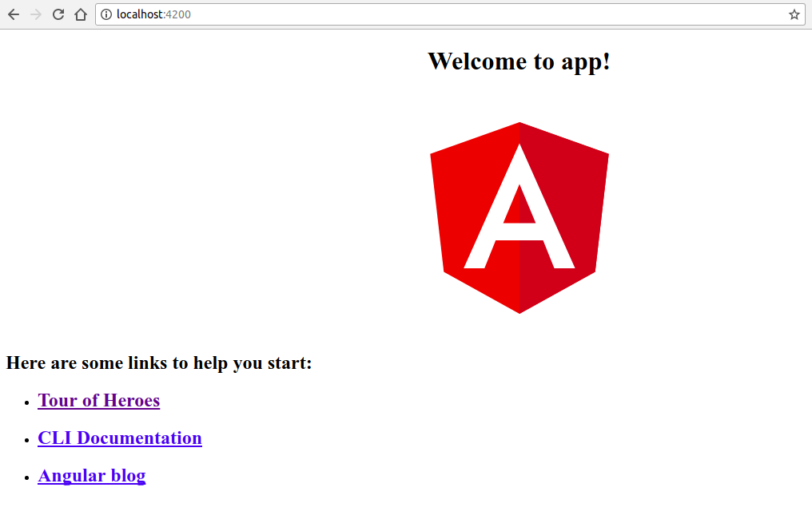Viewport: 812px width, 519px height.
Task: Toggle the bookmark star for this page
Action: [x=794, y=14]
